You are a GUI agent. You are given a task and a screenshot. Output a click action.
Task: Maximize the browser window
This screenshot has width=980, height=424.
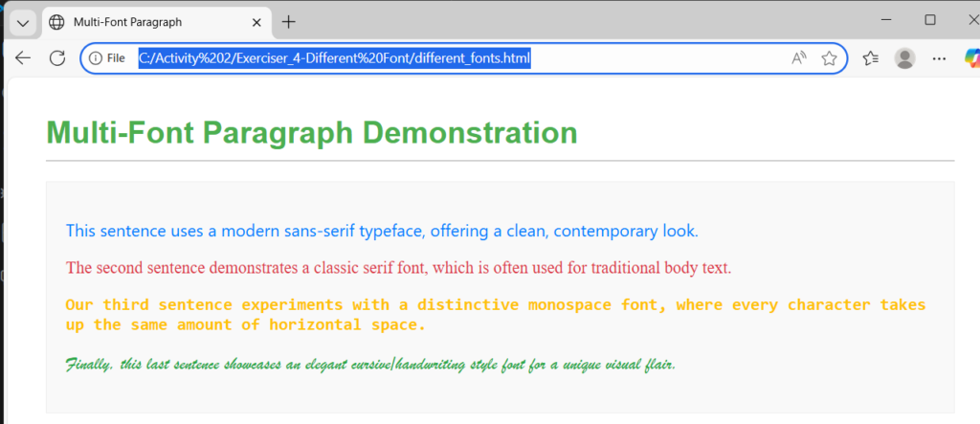(930, 20)
